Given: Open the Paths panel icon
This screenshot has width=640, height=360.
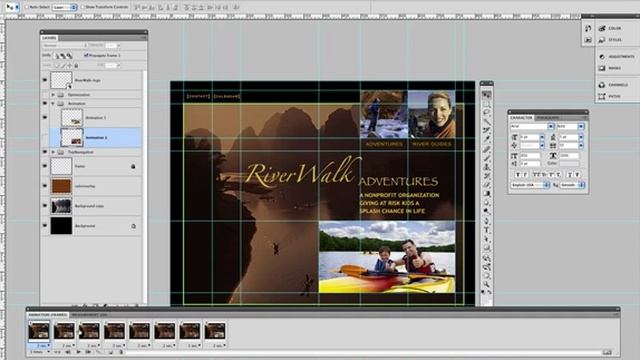Looking at the screenshot, I should point(602,96).
